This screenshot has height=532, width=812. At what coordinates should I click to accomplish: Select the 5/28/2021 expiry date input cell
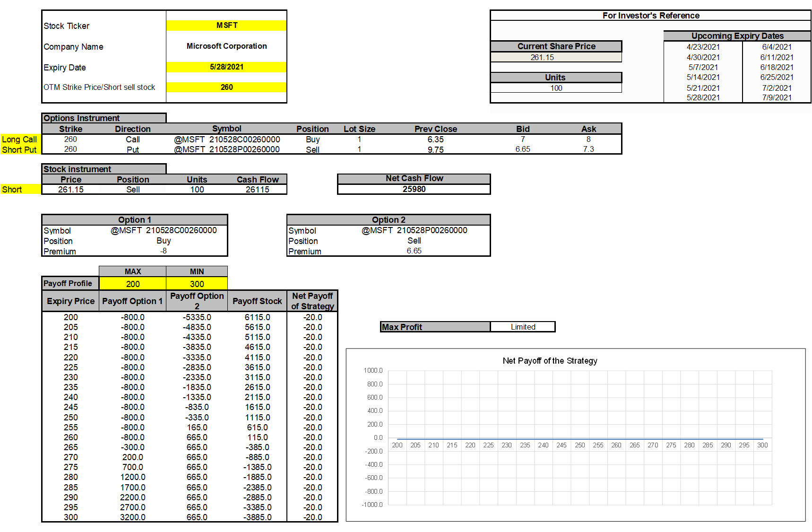[226, 67]
